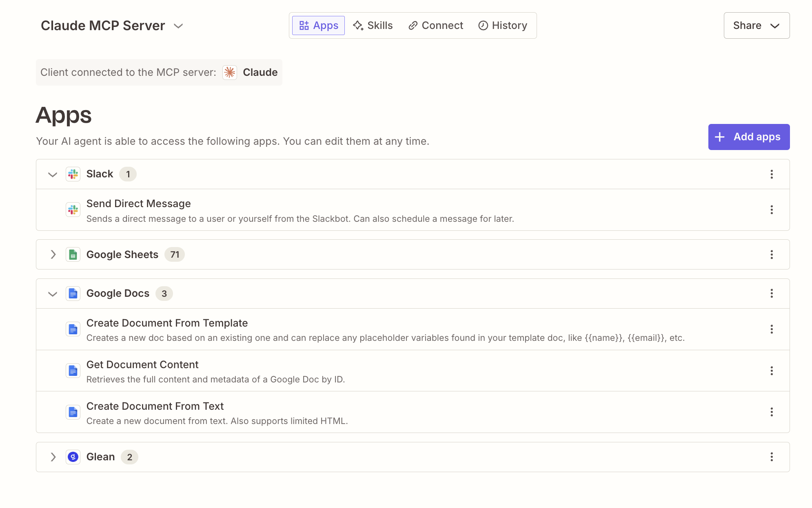Image resolution: width=812 pixels, height=508 pixels.
Task: Expand the Google Sheets section
Action: point(53,254)
